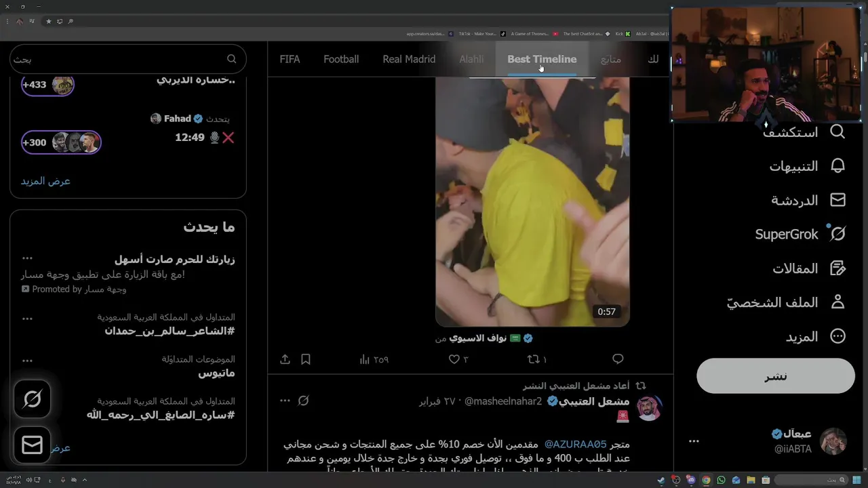Viewport: 868px width, 488px height.
Task: Open Articles (المقالات) icon
Action: pyautogui.click(x=837, y=268)
